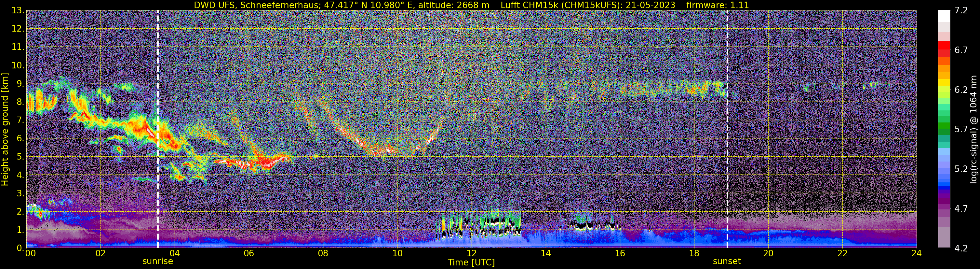The width and height of the screenshot is (980, 269).
Task: Click the colorbar tick label '5.2'
Action: (x=961, y=169)
